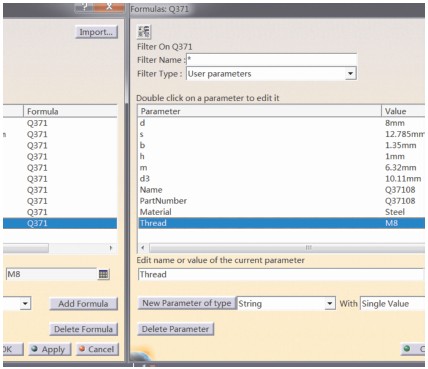Select the parameter d row
428x369 pixels.
281,123
